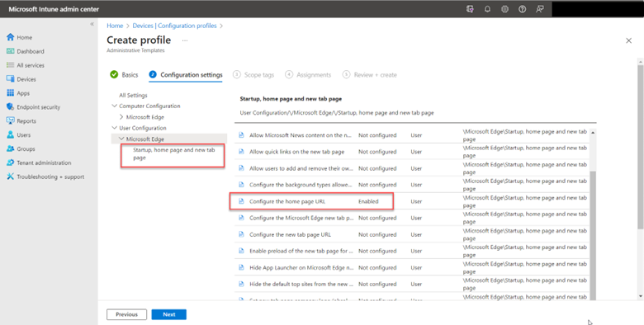Open Tenant administration from sidebar label
The width and height of the screenshot is (644, 325).
(x=44, y=162)
